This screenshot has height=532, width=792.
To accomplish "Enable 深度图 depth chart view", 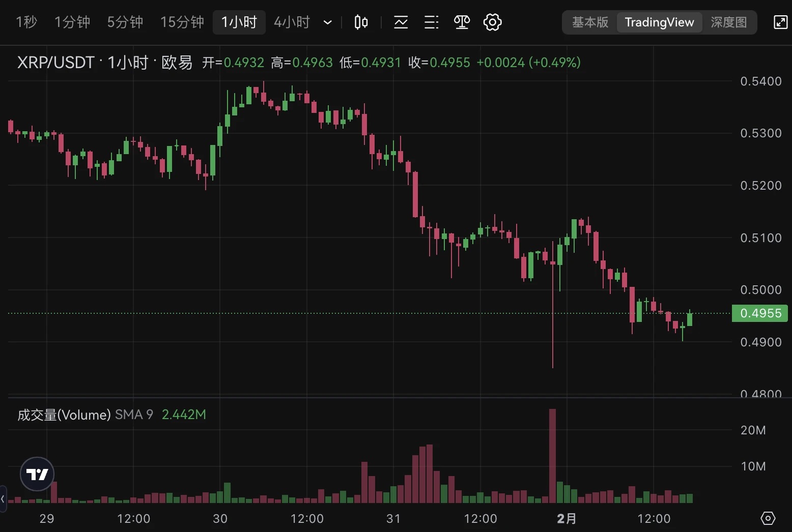I will (729, 22).
